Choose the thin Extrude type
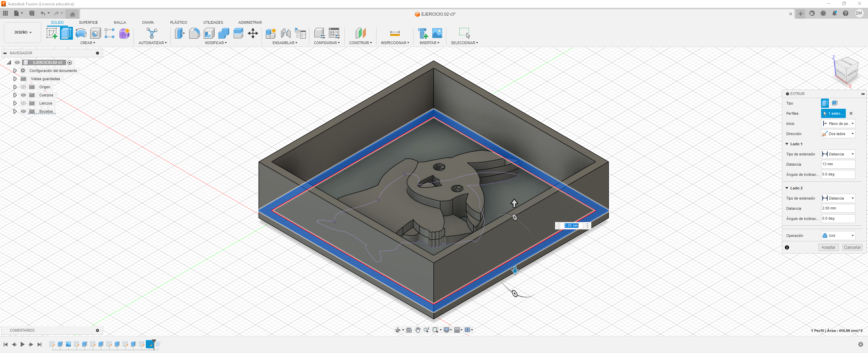 (835, 103)
